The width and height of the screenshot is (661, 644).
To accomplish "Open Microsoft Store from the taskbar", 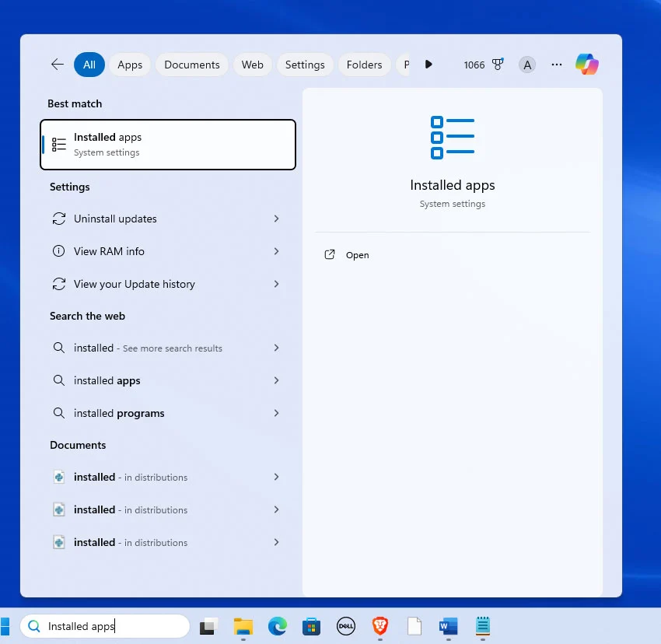I will [312, 626].
